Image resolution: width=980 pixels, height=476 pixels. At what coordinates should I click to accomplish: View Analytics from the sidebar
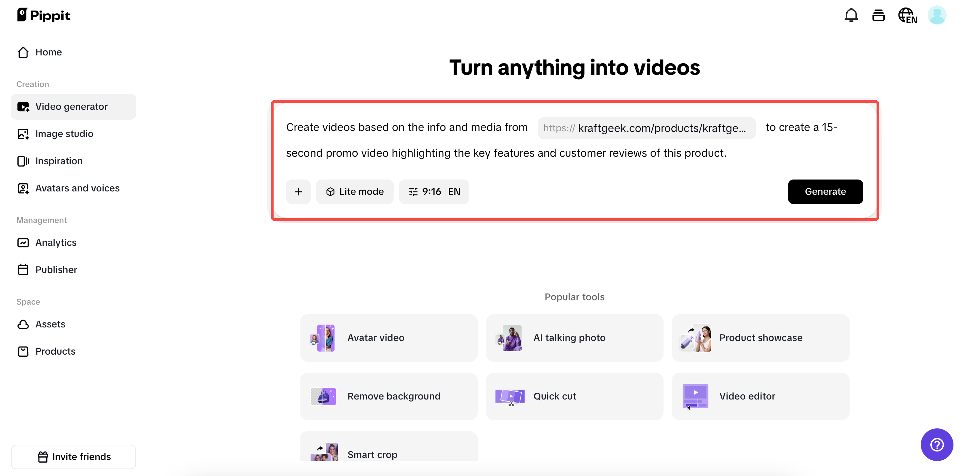(56, 242)
